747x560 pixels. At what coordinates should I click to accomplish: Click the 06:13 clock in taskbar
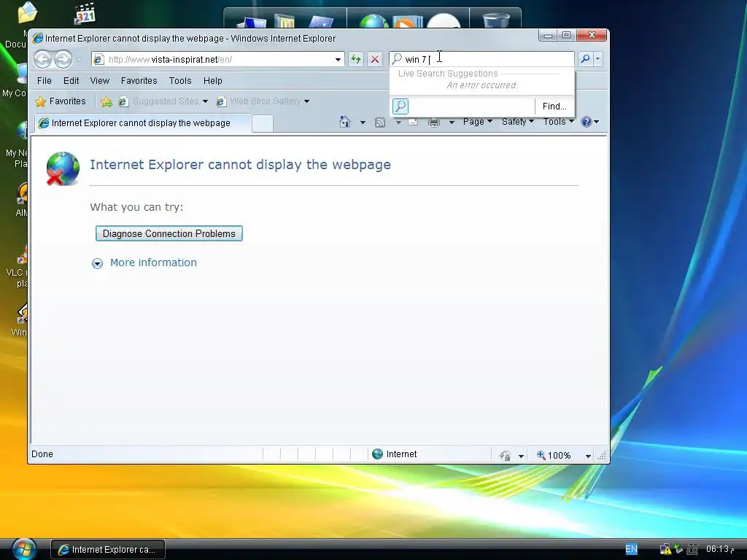point(720,549)
